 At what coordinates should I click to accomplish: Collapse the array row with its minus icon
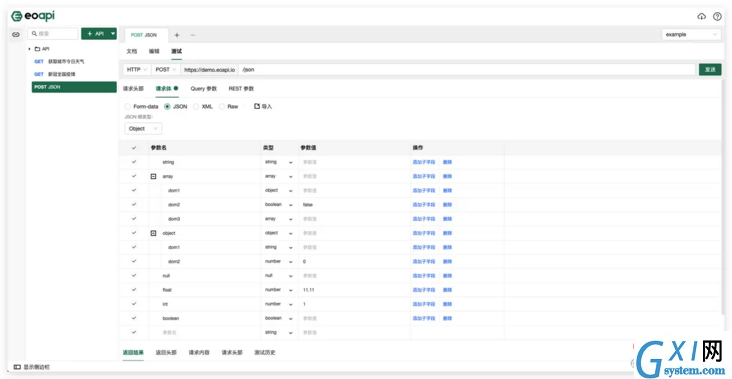click(x=153, y=176)
